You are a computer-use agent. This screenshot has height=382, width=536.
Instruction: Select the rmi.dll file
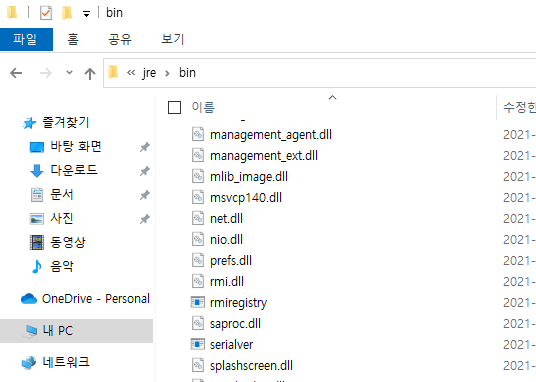click(227, 282)
